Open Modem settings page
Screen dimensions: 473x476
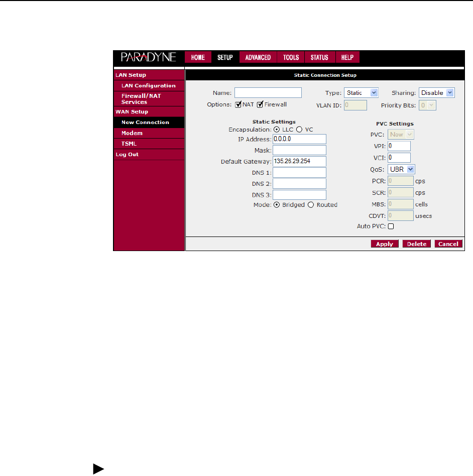149,133
